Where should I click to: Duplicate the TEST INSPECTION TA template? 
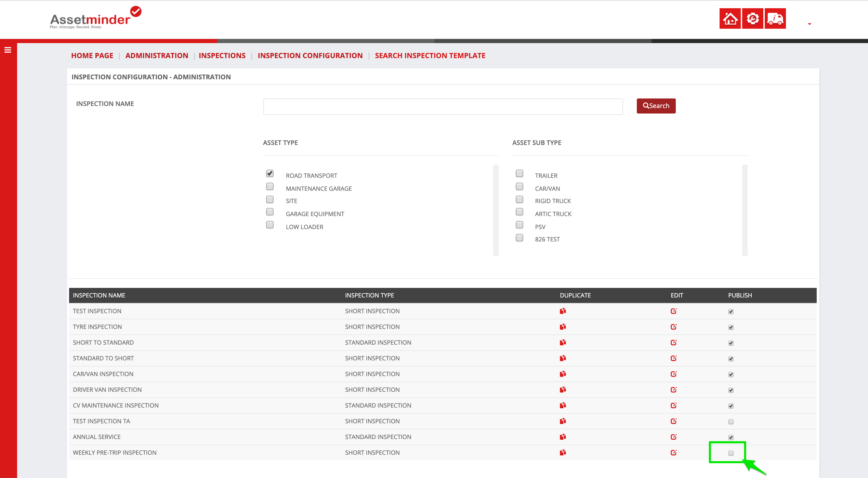(563, 421)
